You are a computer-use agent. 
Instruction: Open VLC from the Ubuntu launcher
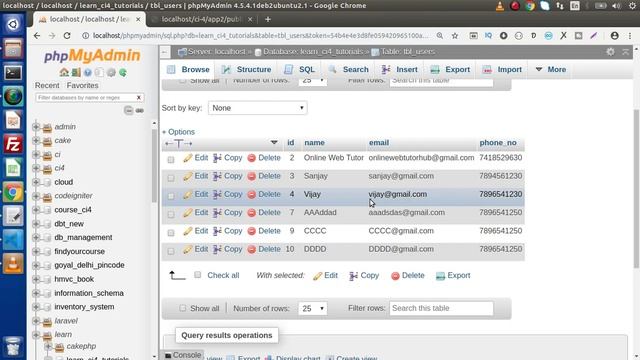(13, 264)
